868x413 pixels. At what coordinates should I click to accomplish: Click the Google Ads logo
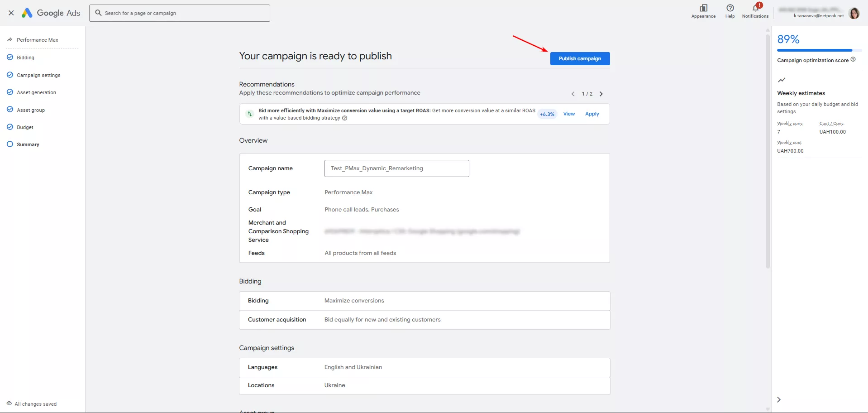point(51,13)
